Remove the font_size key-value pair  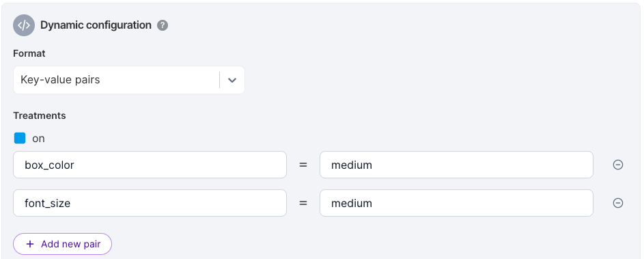pos(618,203)
